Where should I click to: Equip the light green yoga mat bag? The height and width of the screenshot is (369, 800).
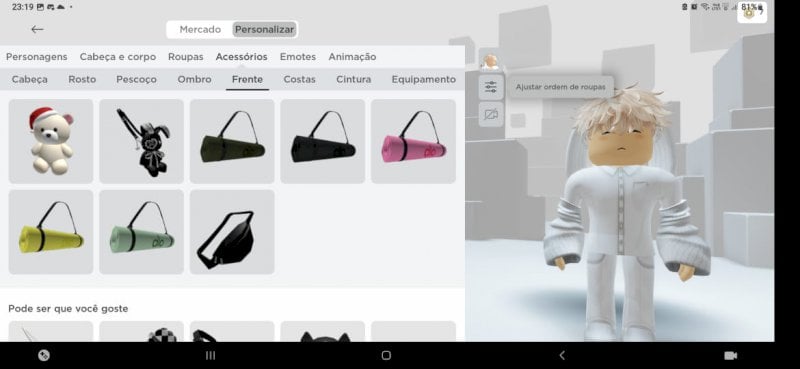[141, 232]
